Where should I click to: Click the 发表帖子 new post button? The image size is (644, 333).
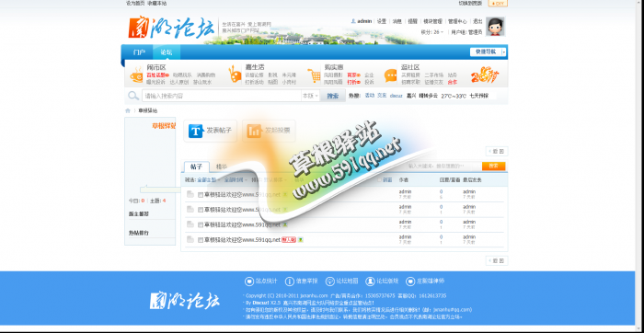[x=211, y=131]
